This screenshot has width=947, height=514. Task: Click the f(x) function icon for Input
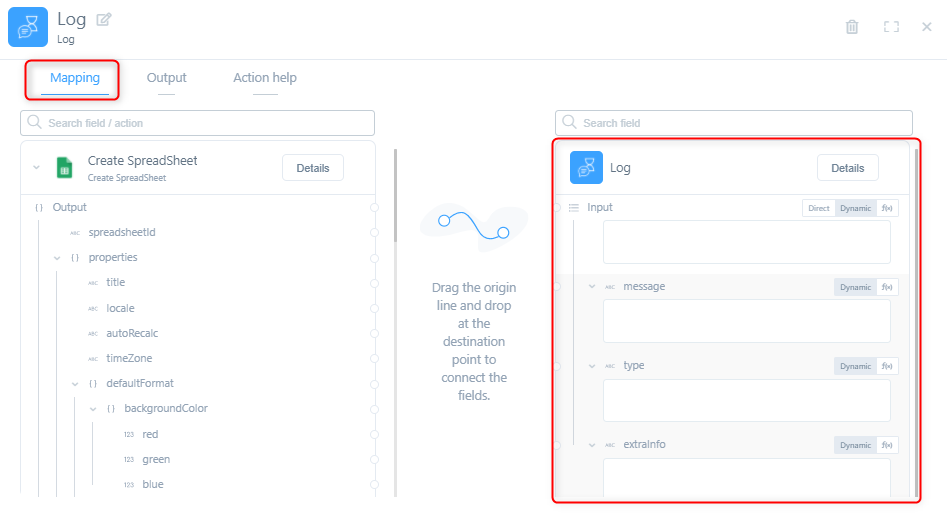pos(887,208)
